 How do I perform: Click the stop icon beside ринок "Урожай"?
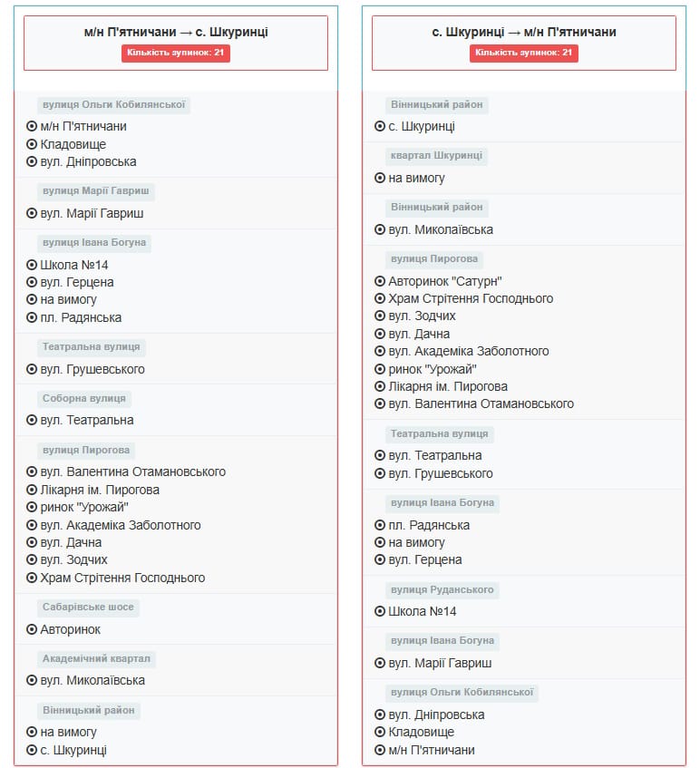[x=34, y=507]
